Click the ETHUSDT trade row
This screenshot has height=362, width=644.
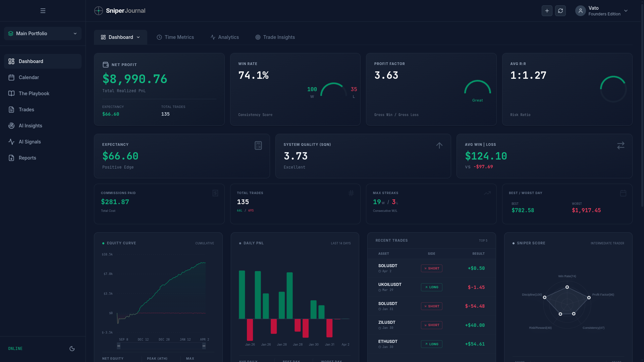click(432, 344)
